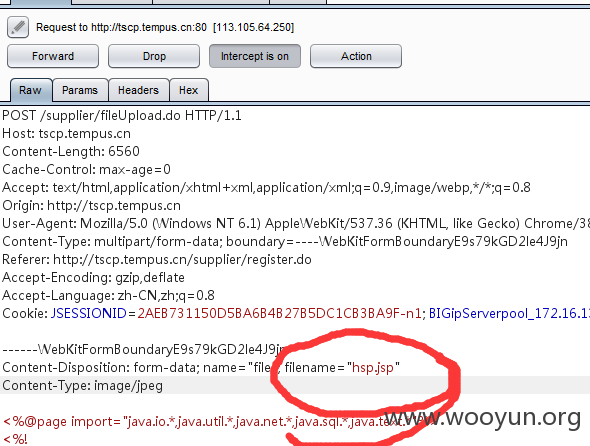
Task: Switch to the Raw tab
Action: coord(31,90)
